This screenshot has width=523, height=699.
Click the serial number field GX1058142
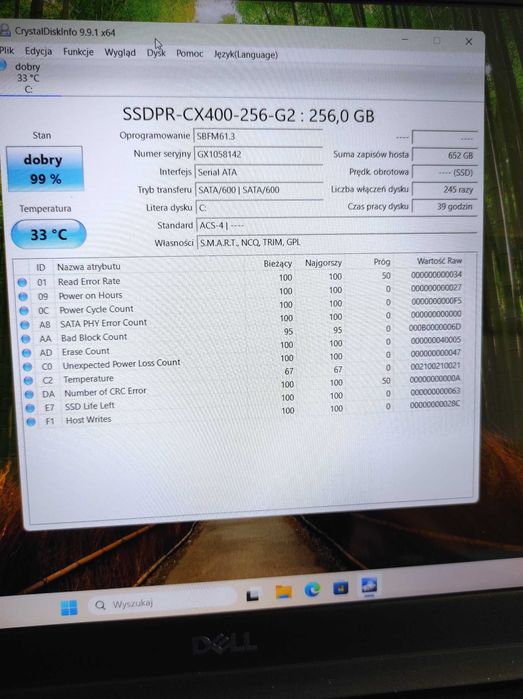coord(258,154)
